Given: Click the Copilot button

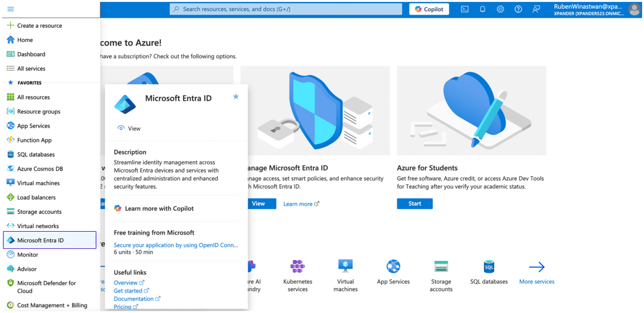Looking at the screenshot, I should 429,9.
